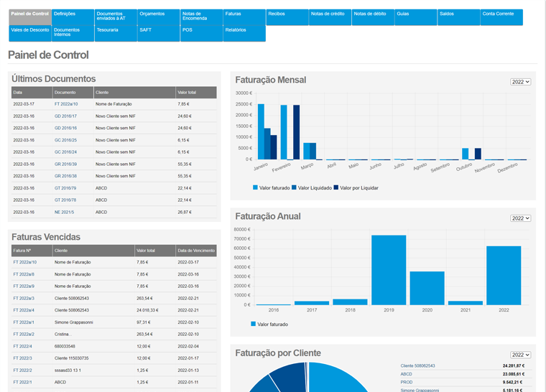The height and width of the screenshot is (392, 546).
Task: Click the Data column header
Action: pyautogui.click(x=32, y=93)
